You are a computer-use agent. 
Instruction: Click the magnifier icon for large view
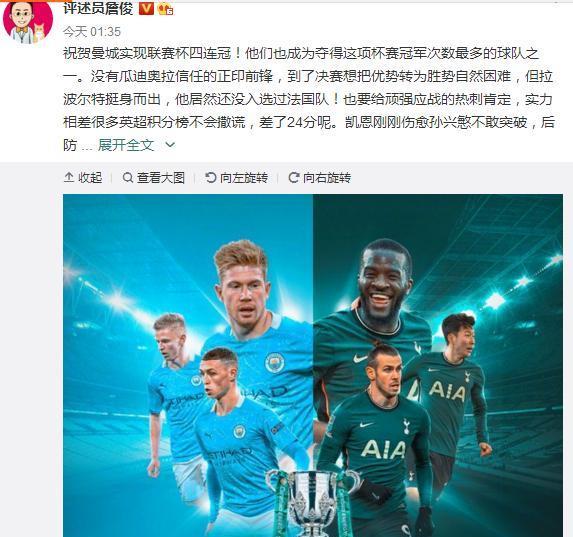[128, 178]
